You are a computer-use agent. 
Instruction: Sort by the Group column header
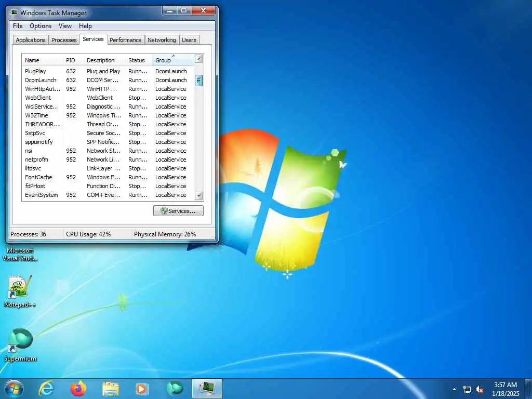(x=174, y=60)
